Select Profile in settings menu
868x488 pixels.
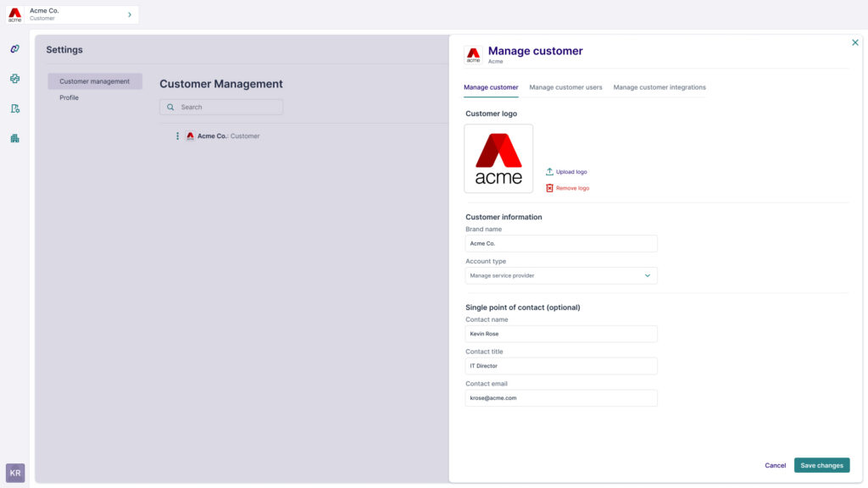point(69,98)
